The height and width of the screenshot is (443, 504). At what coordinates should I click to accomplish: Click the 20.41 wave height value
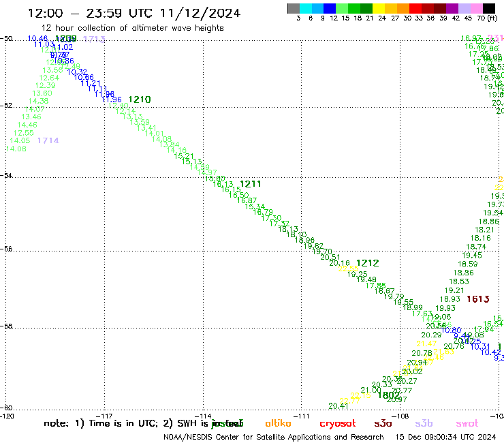click(x=338, y=406)
